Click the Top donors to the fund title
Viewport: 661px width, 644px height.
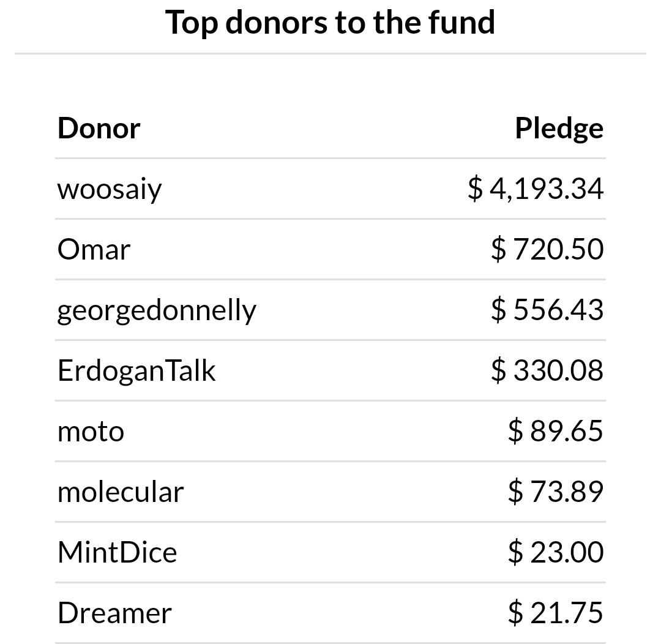tap(330, 23)
